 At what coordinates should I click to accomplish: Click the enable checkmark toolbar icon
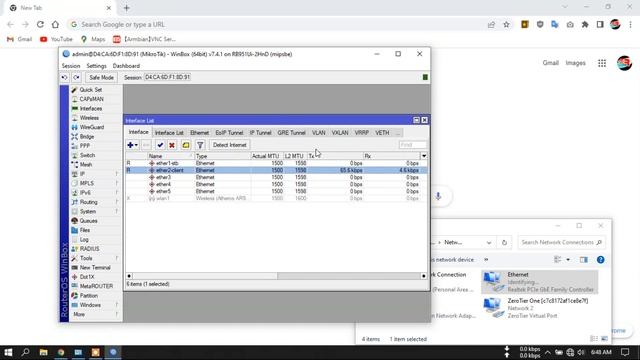160,145
